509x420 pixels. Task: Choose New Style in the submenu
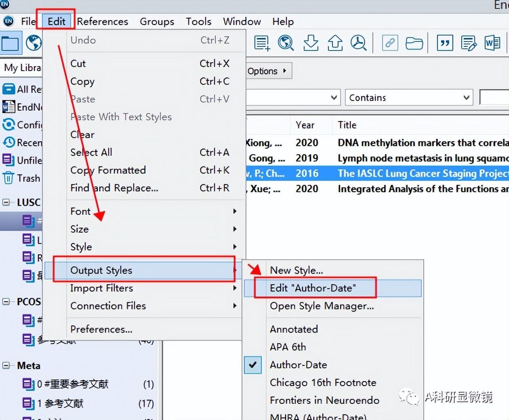[x=333, y=270]
